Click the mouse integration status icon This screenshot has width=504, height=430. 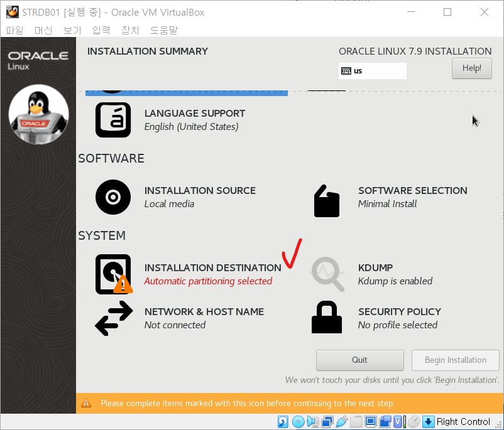pos(414,422)
